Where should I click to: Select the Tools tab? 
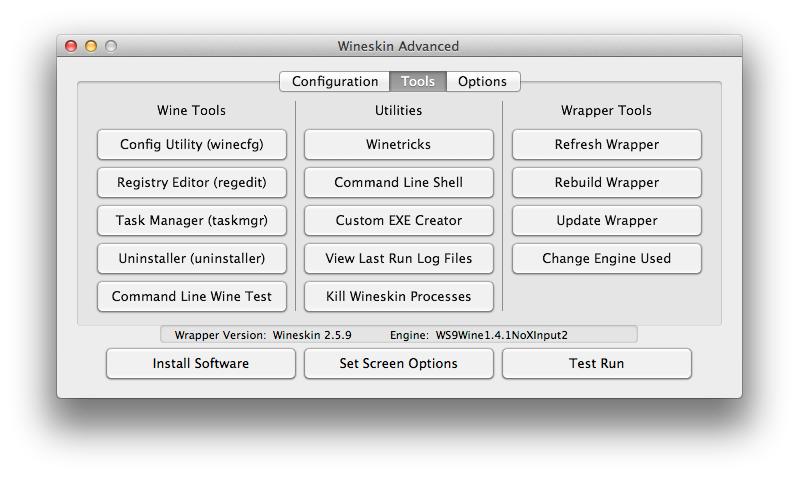click(418, 82)
